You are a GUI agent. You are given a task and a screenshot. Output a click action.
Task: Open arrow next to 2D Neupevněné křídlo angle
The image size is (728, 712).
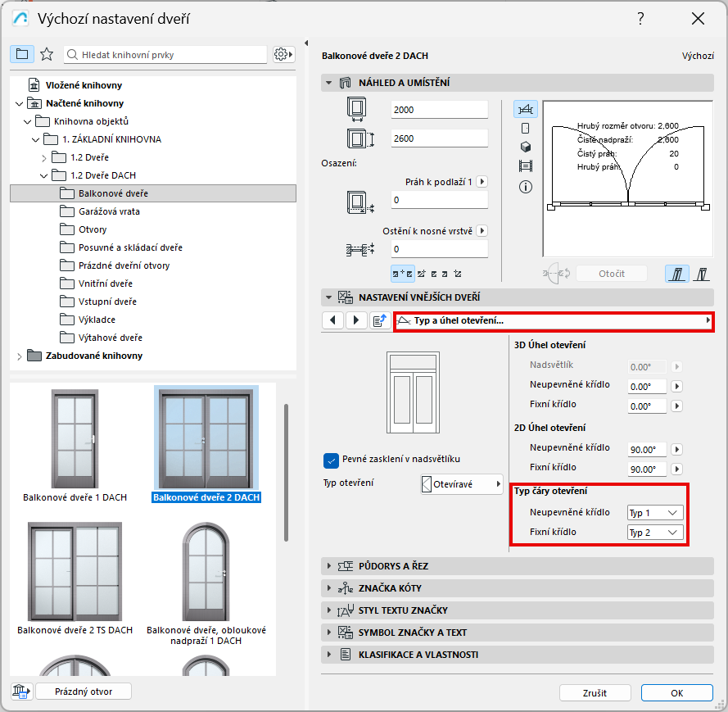[677, 449]
